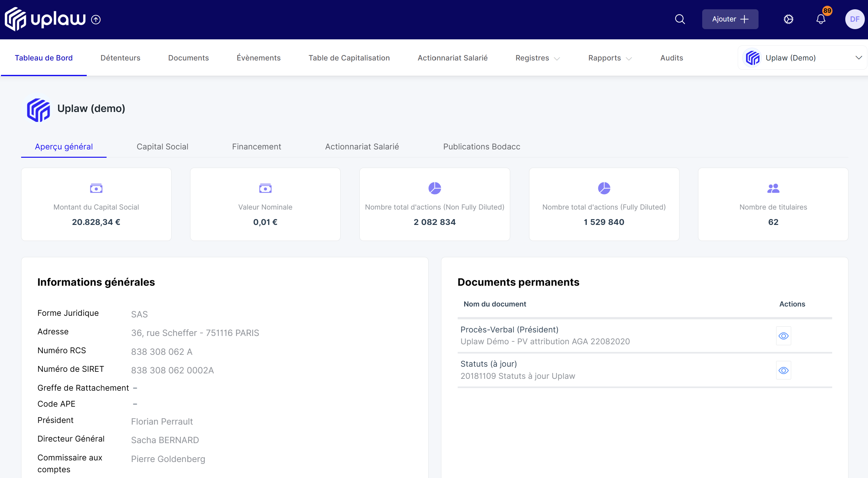This screenshot has width=868, height=478.
Task: Open the notifications bell with 89 badge
Action: [821, 19]
